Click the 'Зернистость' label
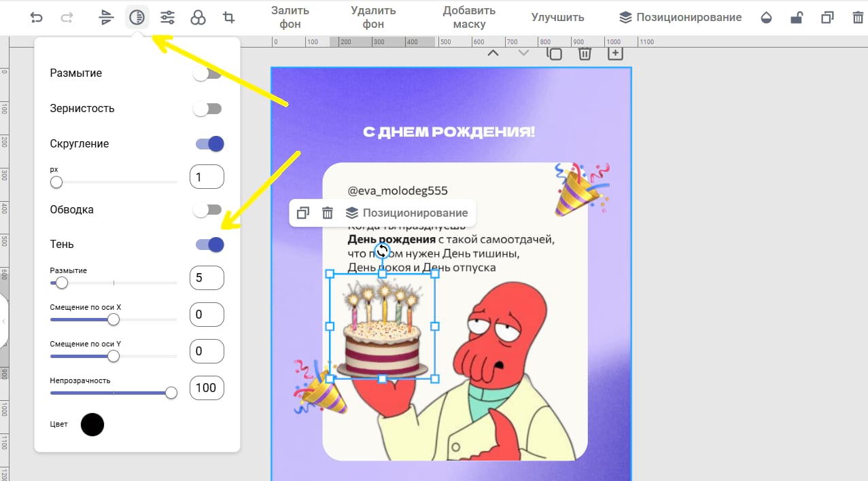 coord(82,109)
